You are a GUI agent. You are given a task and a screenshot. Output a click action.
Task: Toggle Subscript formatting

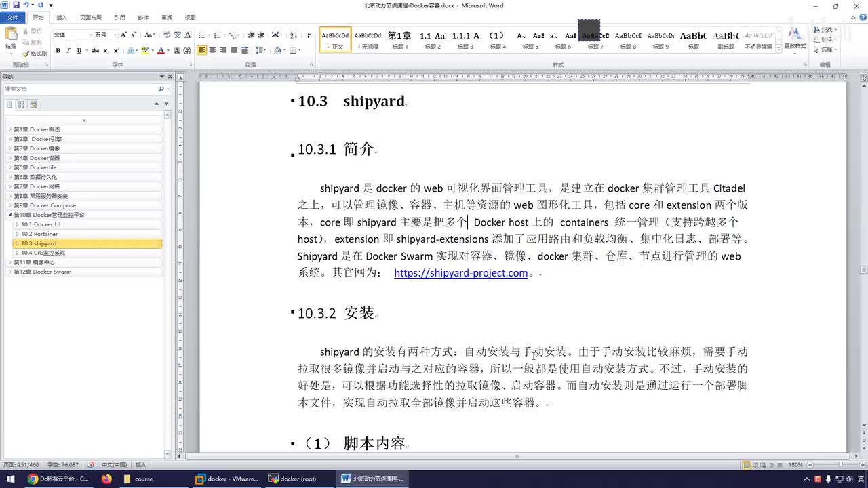click(106, 50)
